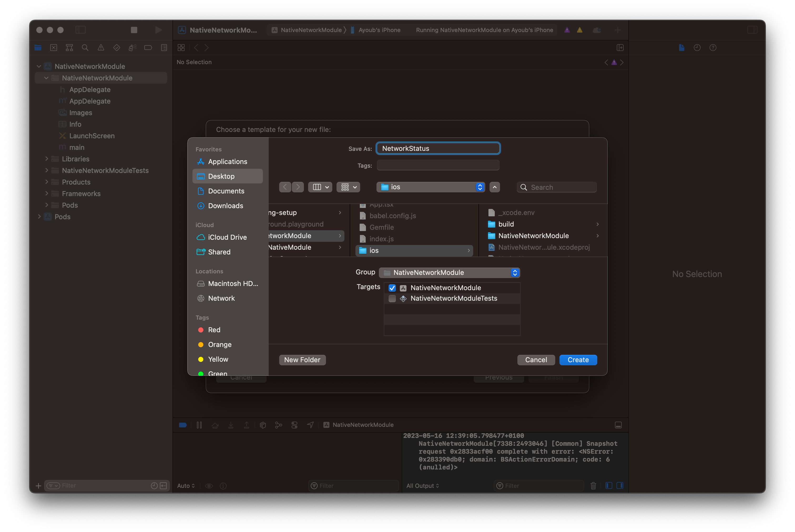Viewport: 795px width, 532px height.
Task: Open the Symbol navigator icon
Action: (69, 48)
